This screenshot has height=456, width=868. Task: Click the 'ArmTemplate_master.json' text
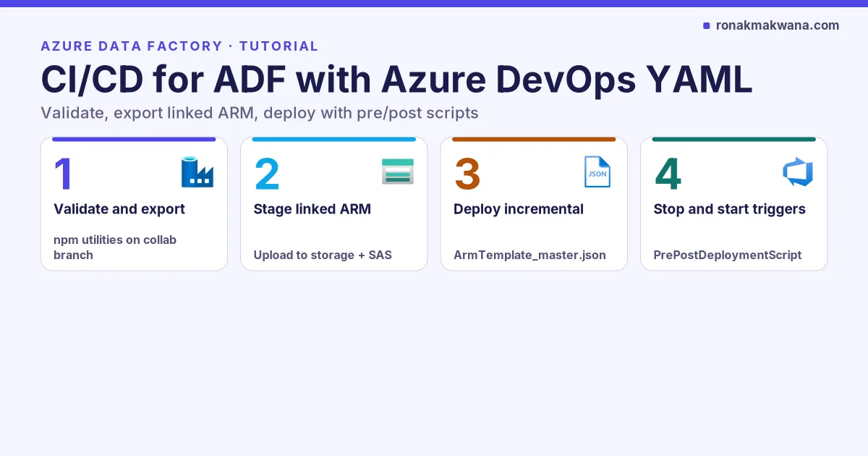tap(529, 255)
